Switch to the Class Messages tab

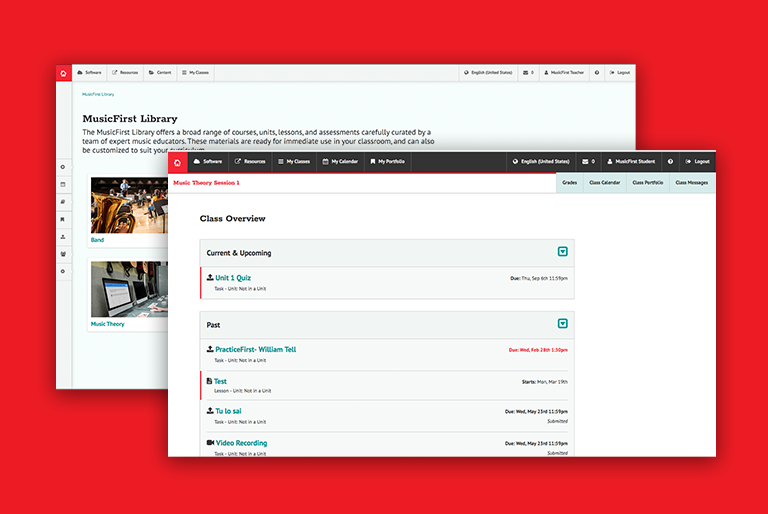point(692,183)
